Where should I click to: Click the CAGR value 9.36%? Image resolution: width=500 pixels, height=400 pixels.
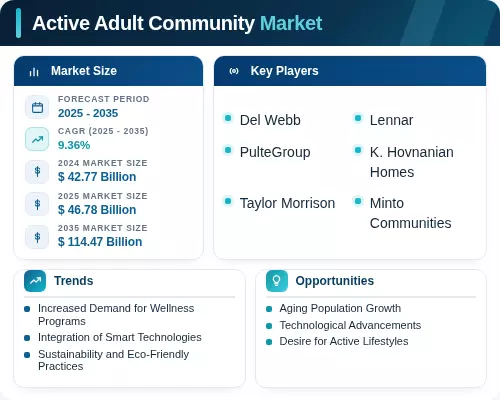[74, 145]
